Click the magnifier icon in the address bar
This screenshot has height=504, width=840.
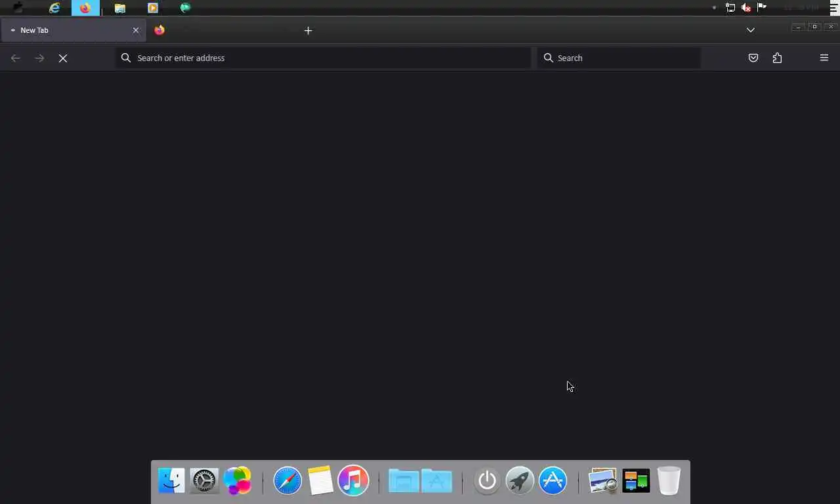126,58
